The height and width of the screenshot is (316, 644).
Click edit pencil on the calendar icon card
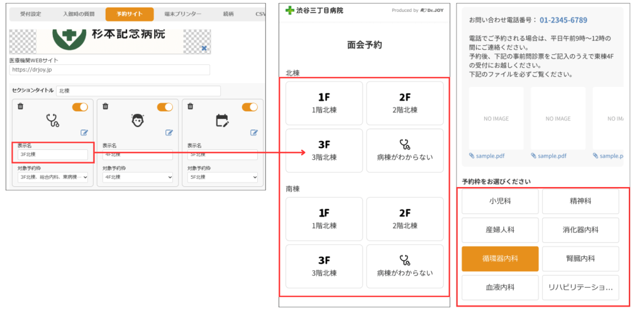pos(254,132)
